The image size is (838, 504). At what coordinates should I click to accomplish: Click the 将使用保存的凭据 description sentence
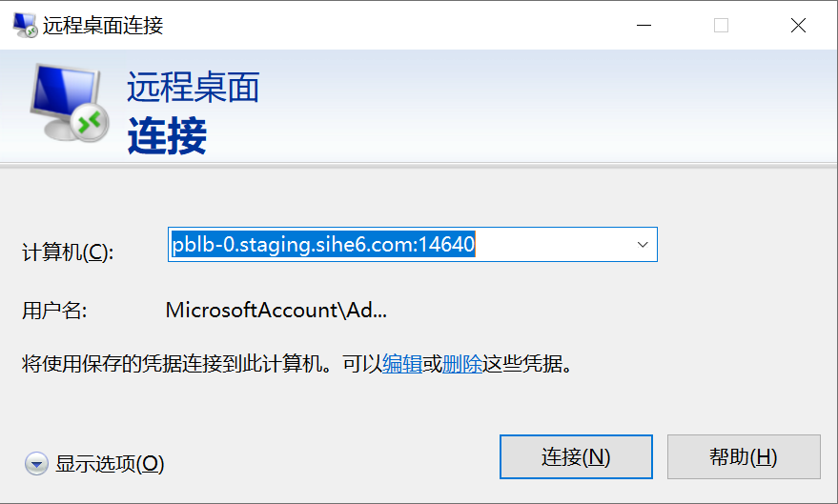(297, 364)
